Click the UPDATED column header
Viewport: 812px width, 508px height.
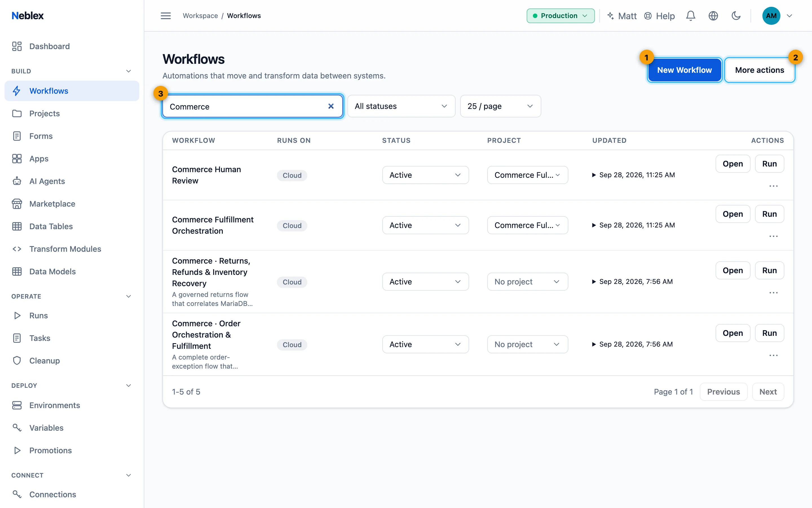click(609, 141)
